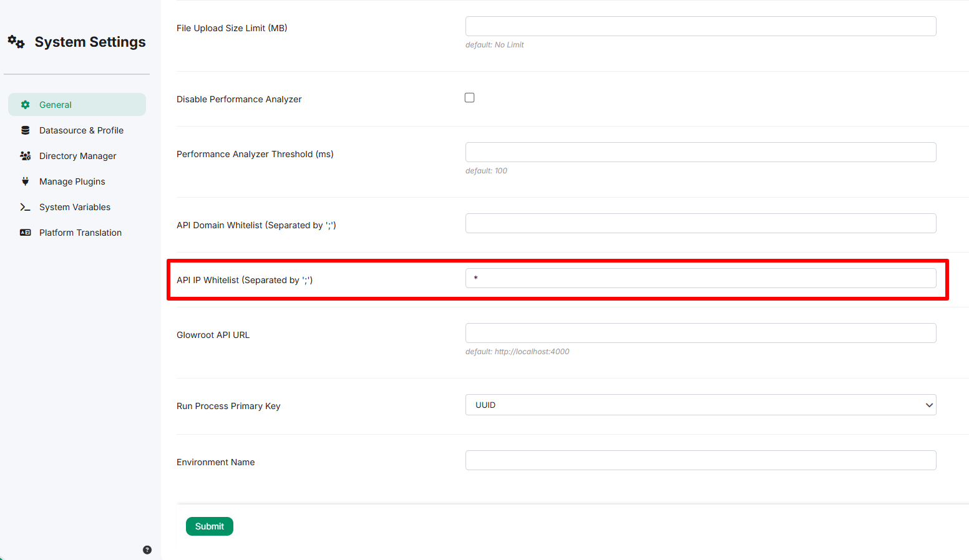The height and width of the screenshot is (560, 969).
Task: Click the Manage Plugins plug icon
Action: [25, 181]
